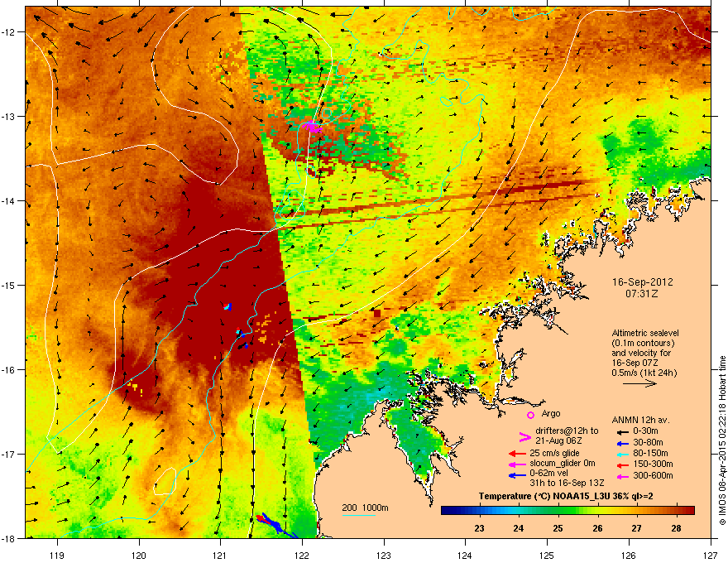This screenshot has width=728, height=563.
Task: Click the blue arrow beside 0-62m vel
Action: coord(517,475)
